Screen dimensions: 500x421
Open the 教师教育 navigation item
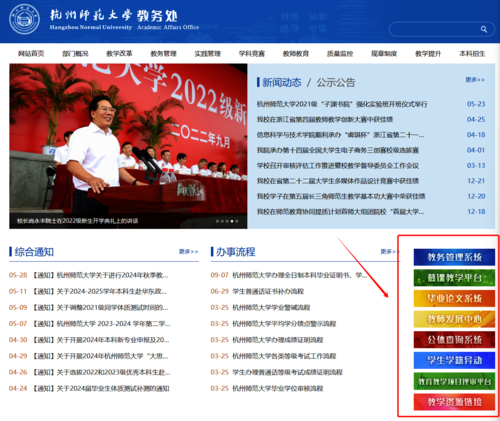pos(296,53)
